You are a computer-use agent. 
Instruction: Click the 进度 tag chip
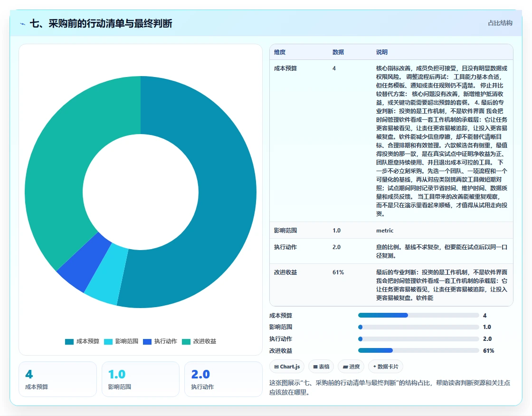[x=351, y=367]
